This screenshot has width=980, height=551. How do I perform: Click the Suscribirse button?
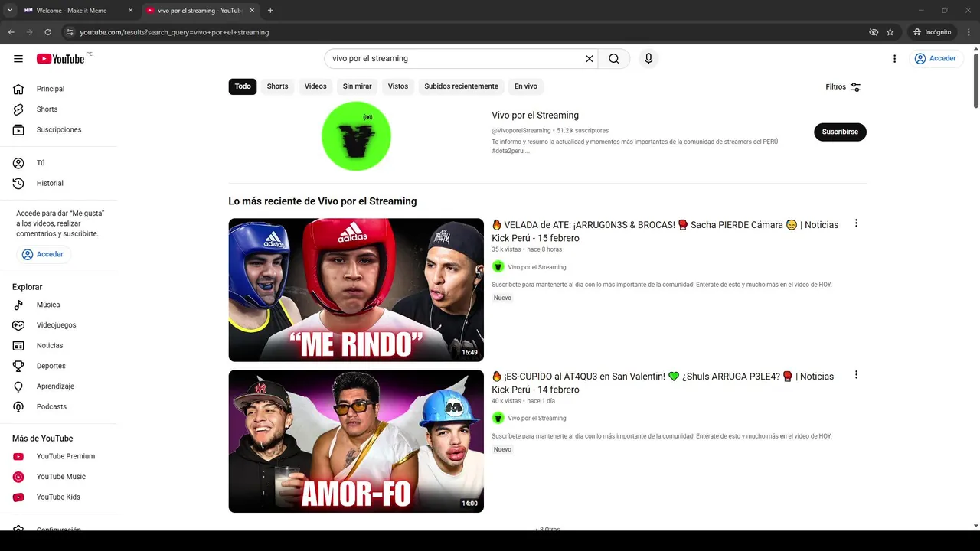tap(840, 132)
